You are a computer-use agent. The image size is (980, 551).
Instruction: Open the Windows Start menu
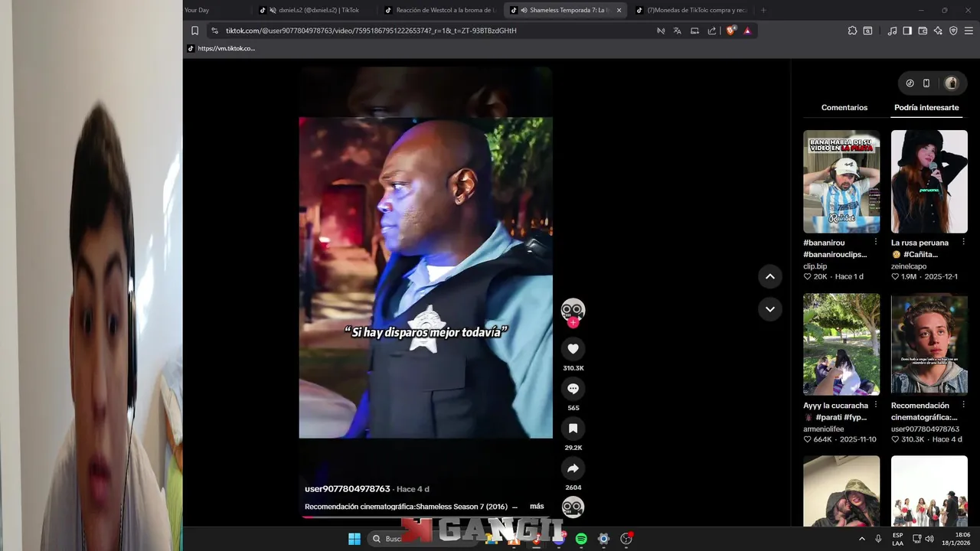[x=354, y=539]
